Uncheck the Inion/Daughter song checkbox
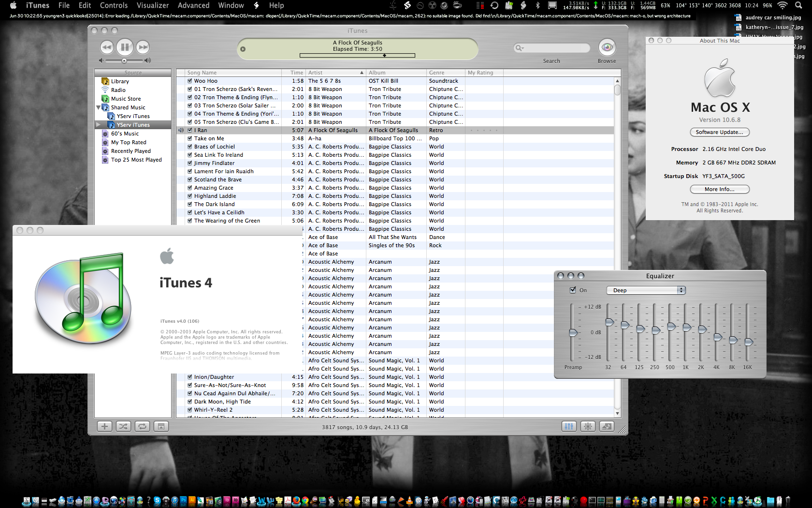The width and height of the screenshot is (812, 508). (190, 377)
